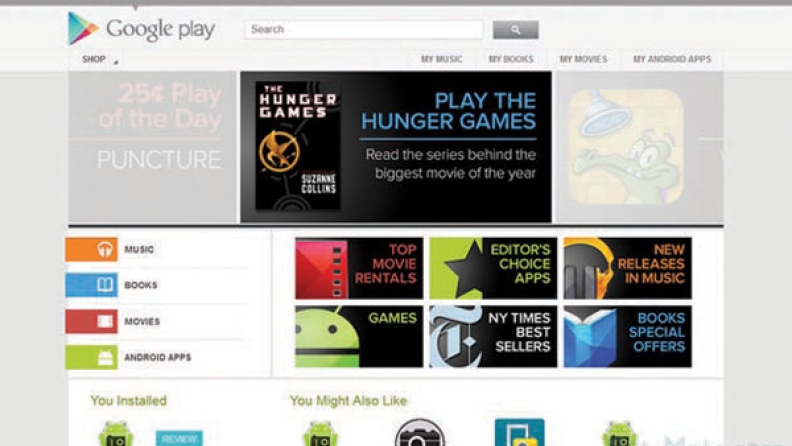Open My Android Apps tab
The image size is (792, 446).
pos(672,59)
